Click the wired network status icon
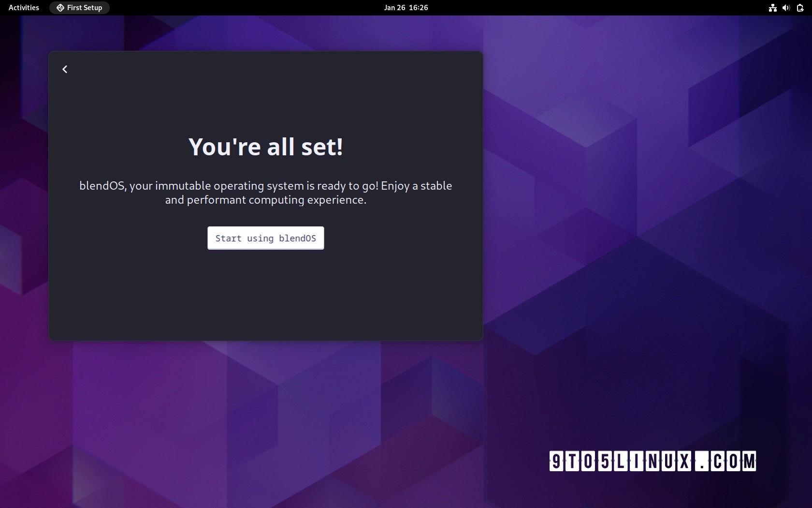Viewport: 812px width, 508px height. click(x=772, y=8)
